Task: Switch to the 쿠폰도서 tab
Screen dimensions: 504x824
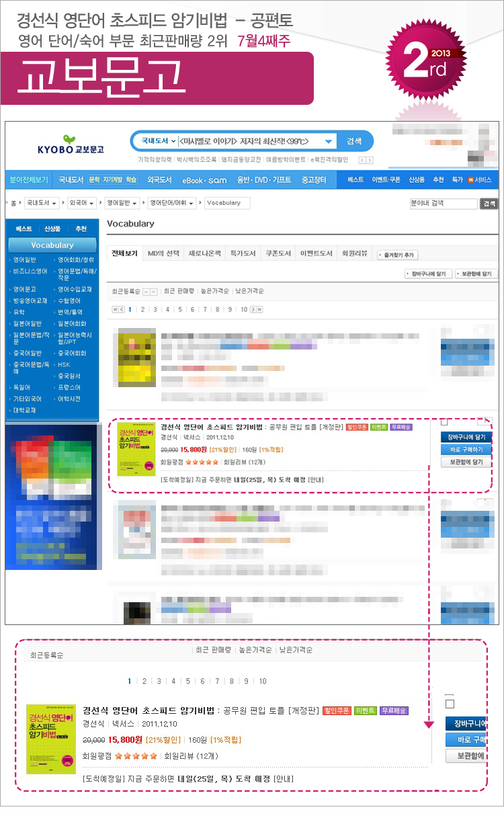Action: 278,253
